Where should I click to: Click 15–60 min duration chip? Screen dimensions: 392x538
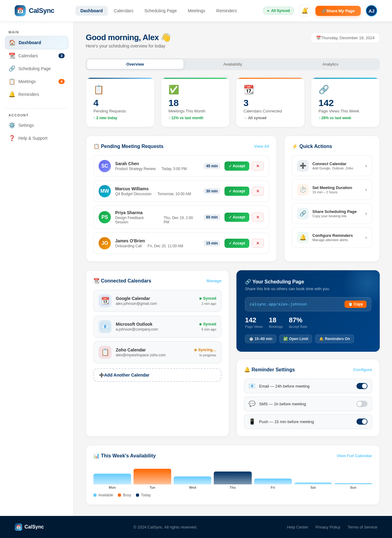coord(261,339)
